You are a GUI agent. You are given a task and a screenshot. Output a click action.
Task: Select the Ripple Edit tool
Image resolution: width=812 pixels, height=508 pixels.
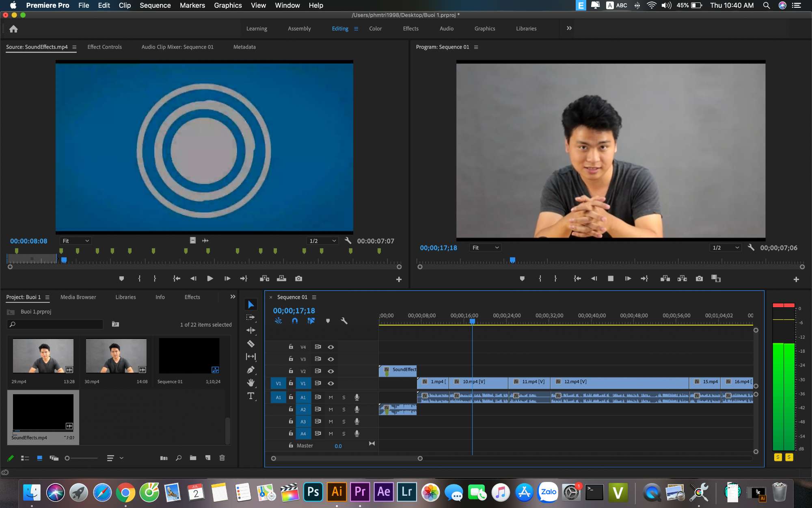[x=251, y=330]
